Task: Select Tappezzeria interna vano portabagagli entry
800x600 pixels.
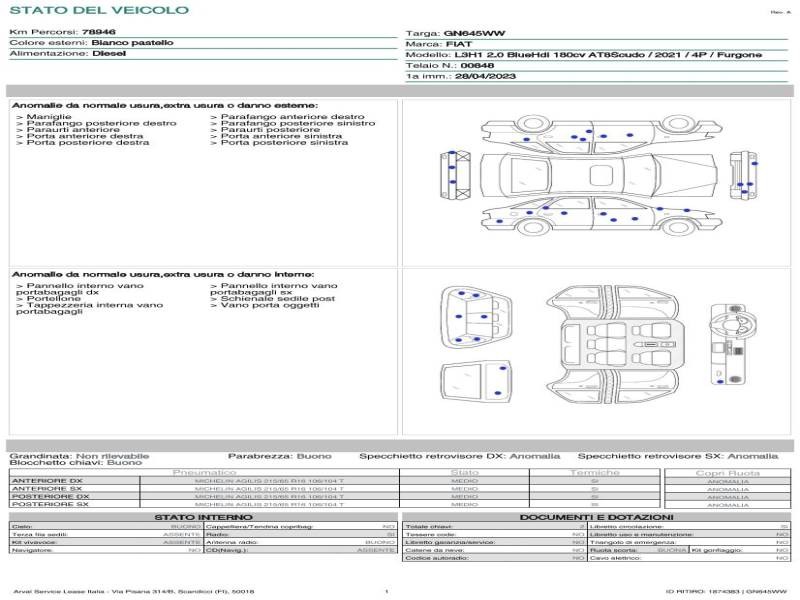Action: tap(90, 308)
